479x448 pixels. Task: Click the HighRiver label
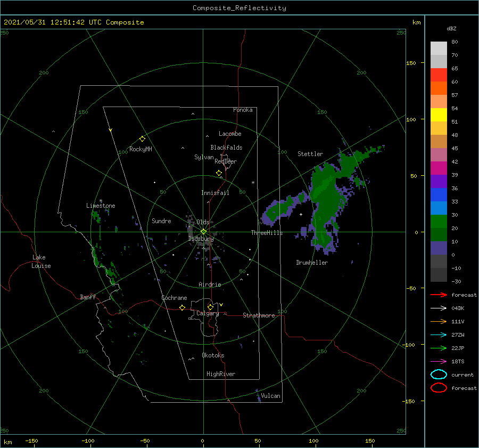(221, 374)
